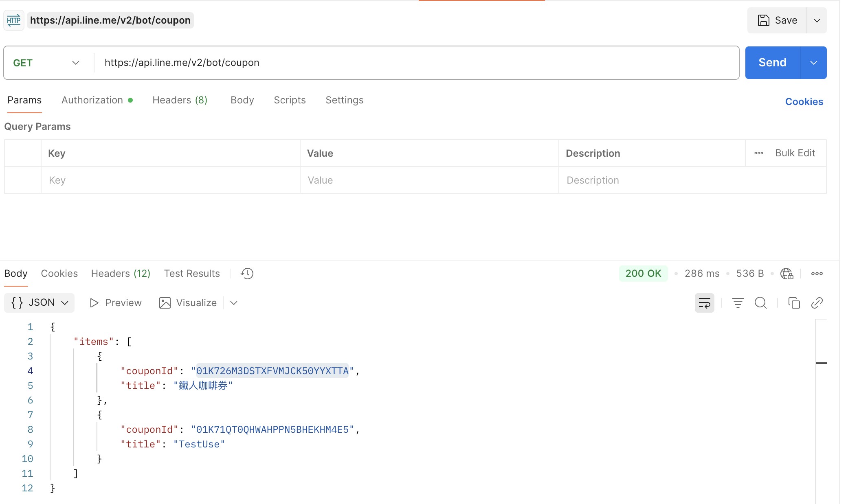Click the link icon for response
This screenshot has width=848, height=504.
817,303
